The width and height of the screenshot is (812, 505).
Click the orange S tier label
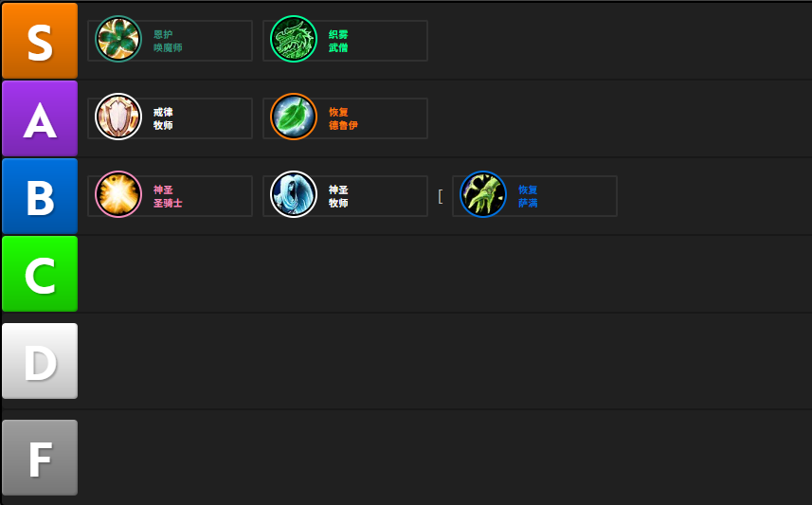coord(40,41)
